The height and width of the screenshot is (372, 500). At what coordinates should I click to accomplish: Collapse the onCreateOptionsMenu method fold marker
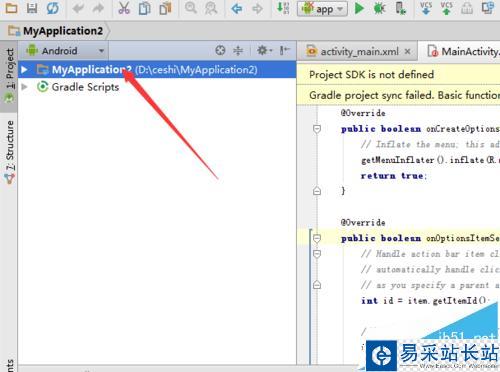[317, 129]
